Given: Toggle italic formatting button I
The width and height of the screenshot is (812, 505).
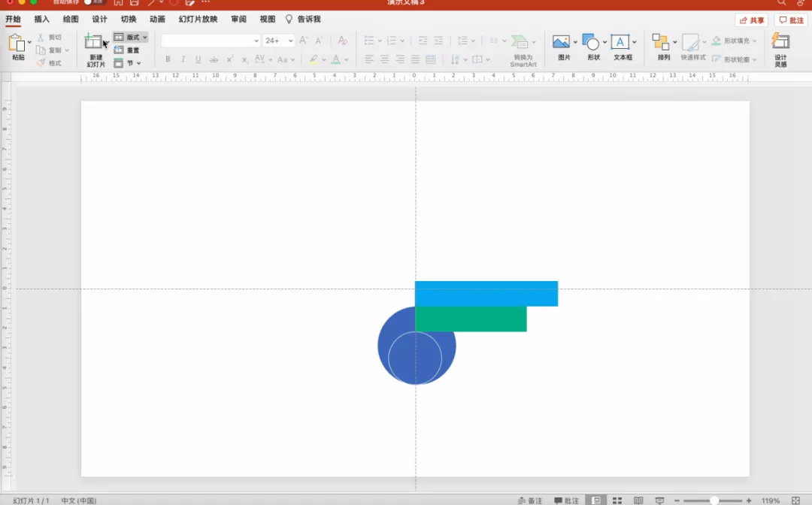Looking at the screenshot, I should point(183,59).
